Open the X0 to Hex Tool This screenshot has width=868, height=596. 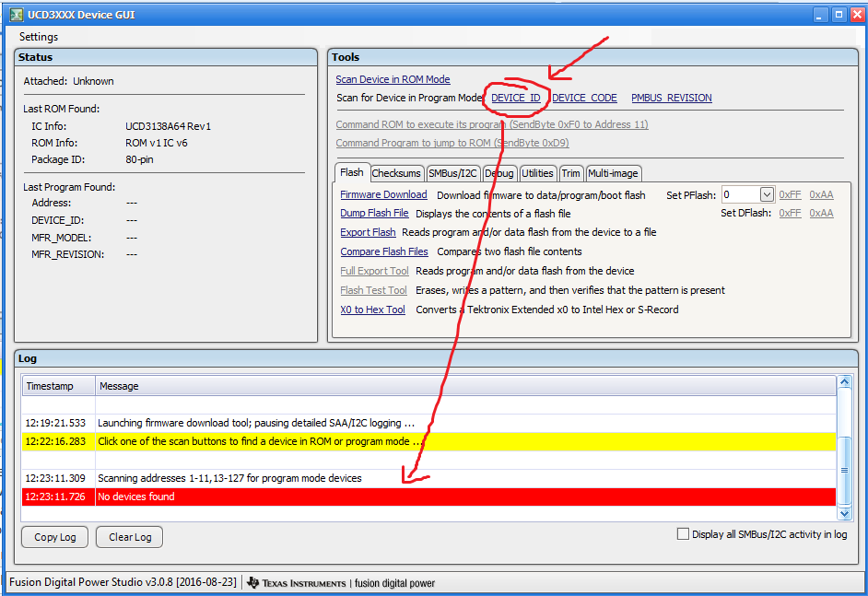372,310
